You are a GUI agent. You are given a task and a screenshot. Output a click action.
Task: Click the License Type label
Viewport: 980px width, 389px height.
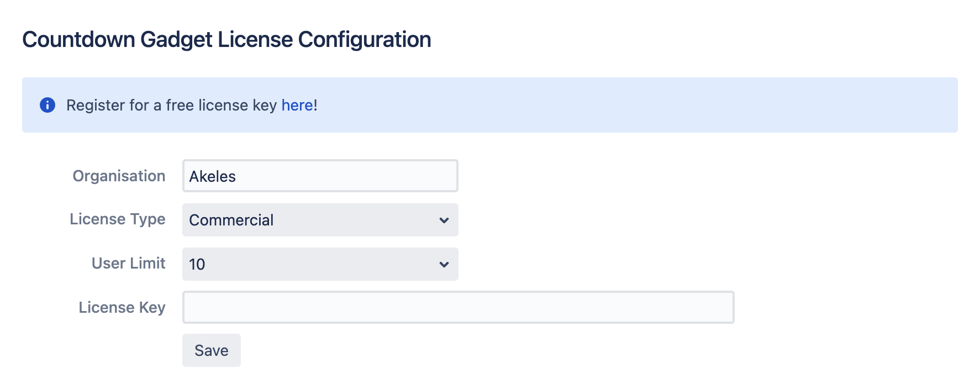tap(117, 219)
